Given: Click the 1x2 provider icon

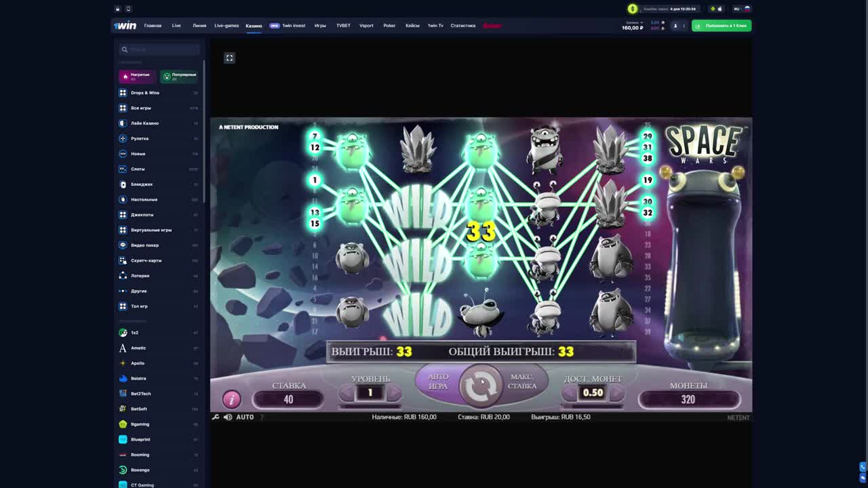Looking at the screenshot, I should (123, 333).
